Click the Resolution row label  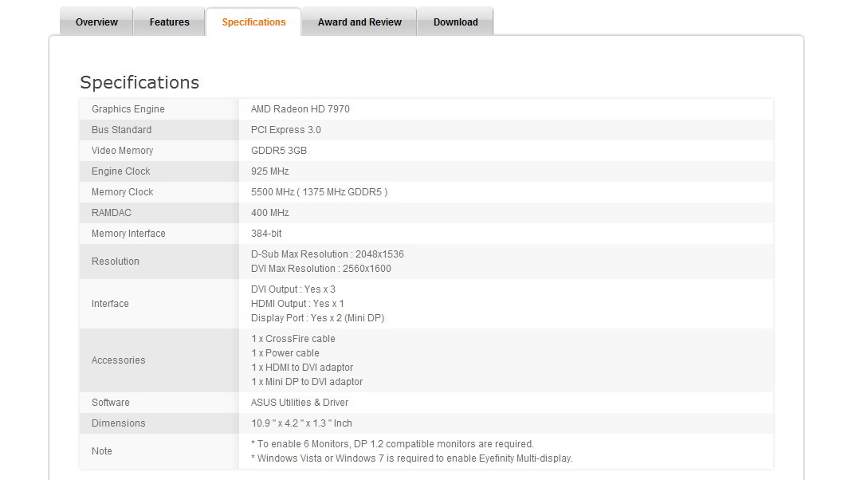(x=115, y=262)
